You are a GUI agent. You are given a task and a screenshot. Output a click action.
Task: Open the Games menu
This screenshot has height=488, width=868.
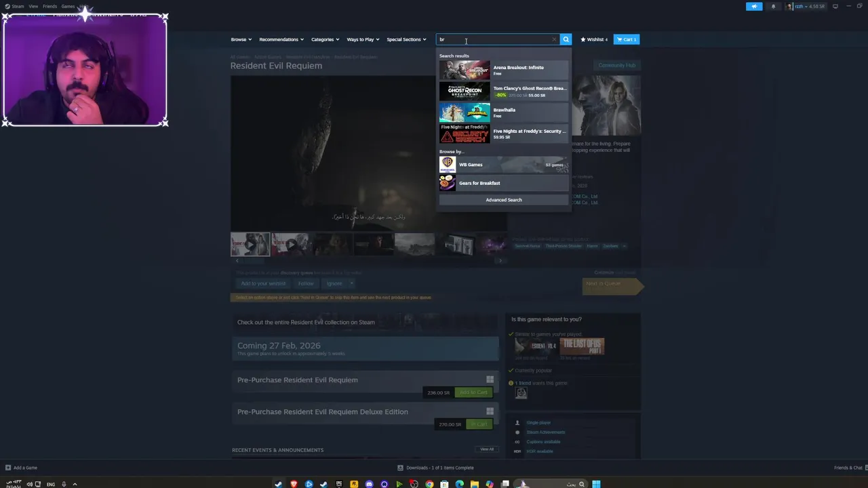[x=68, y=6]
